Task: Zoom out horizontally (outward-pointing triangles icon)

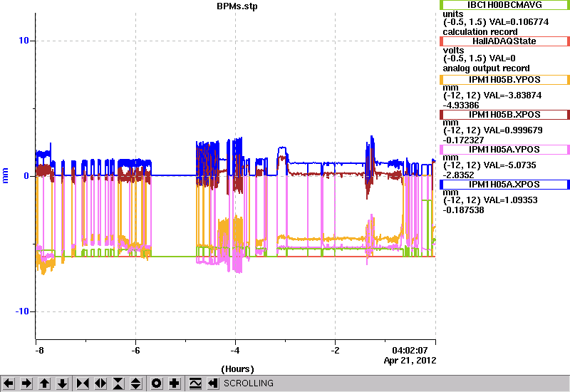Action: click(x=100, y=383)
